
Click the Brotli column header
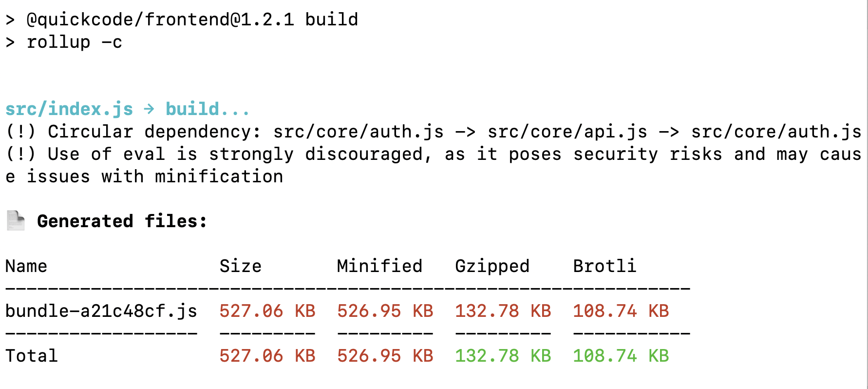pos(604,266)
